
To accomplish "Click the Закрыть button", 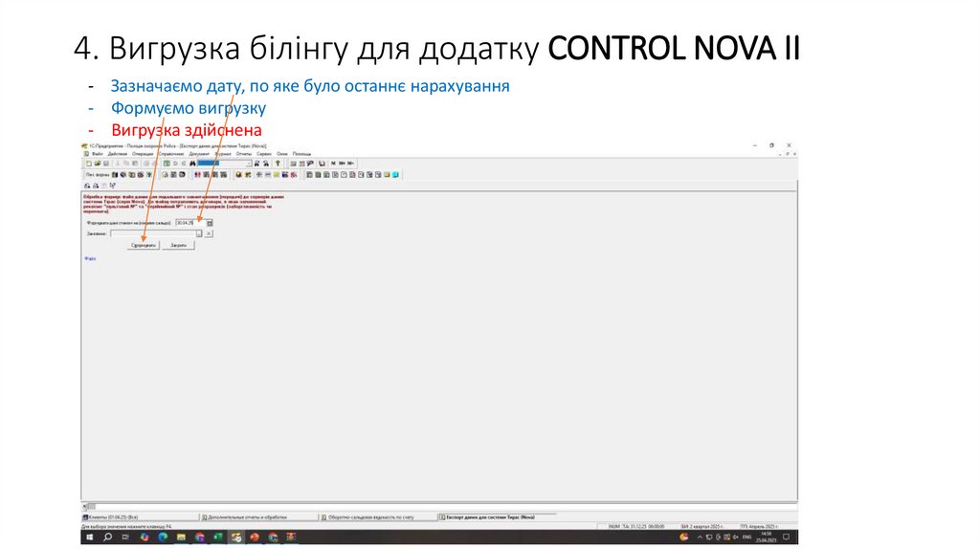I will (179, 245).
